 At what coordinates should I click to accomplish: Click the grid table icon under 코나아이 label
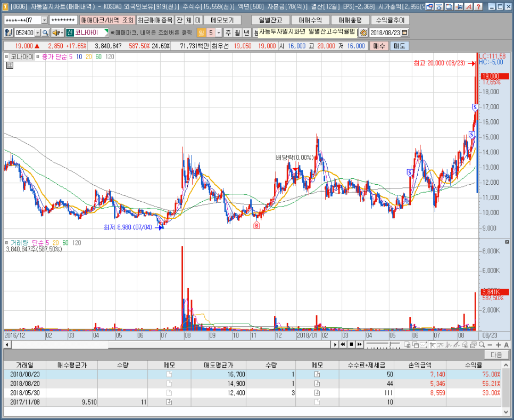point(10,65)
